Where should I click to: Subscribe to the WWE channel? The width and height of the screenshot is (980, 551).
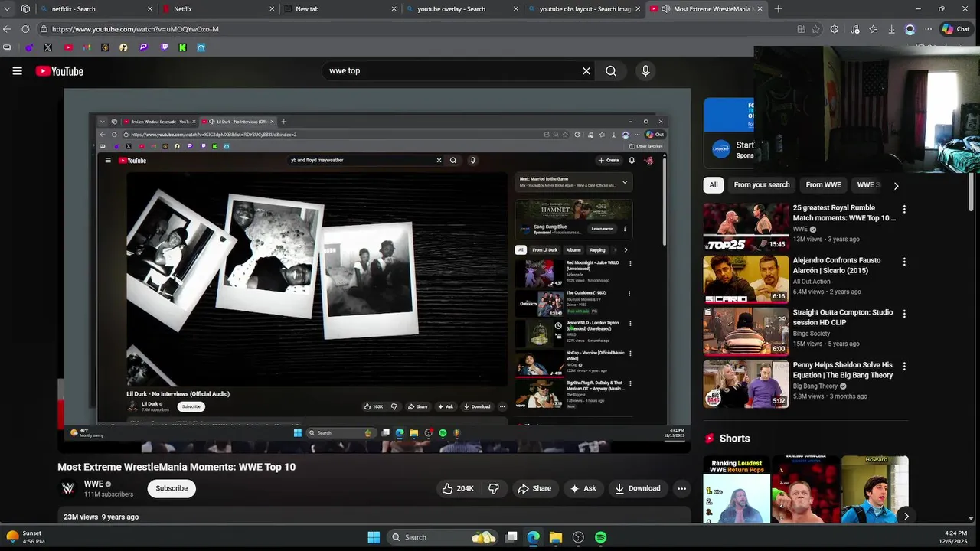(171, 488)
